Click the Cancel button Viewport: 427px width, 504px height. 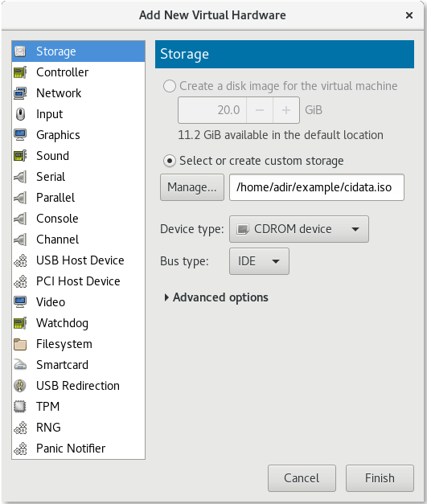302,478
